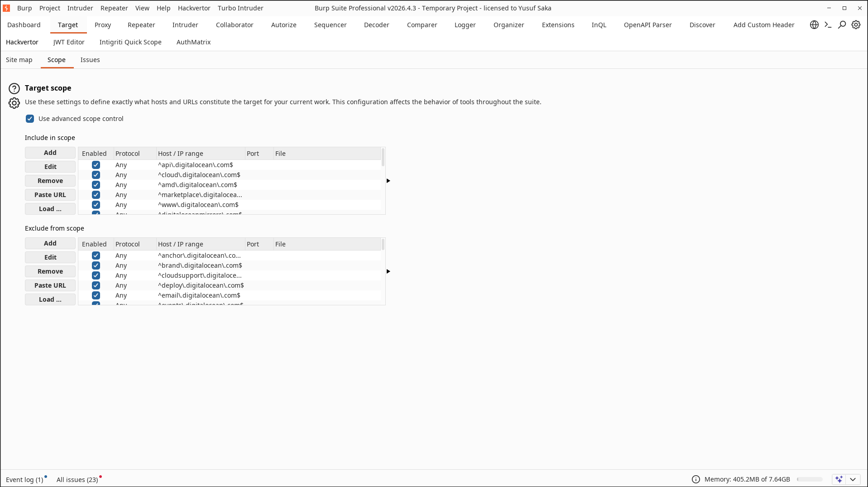This screenshot has height=487, width=868.
Task: Switch to the Collaborator tab
Action: point(235,25)
